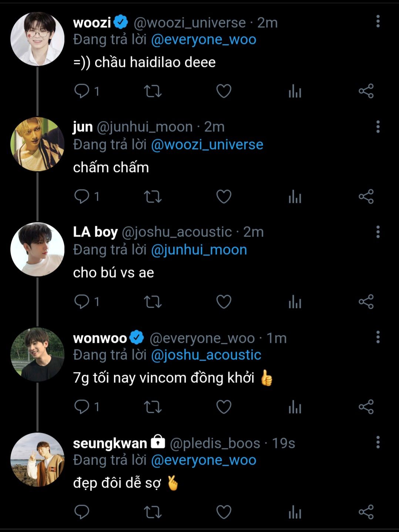Like jun's 'chấm chấm' reply
The width and height of the screenshot is (399, 532).
click(x=224, y=196)
